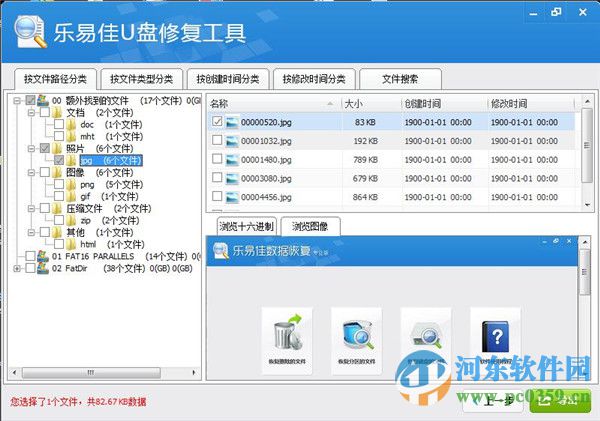600x421 pixels.
Task: Click drive icon of 01 FAT16 PARALLELS
Action: 42,256
